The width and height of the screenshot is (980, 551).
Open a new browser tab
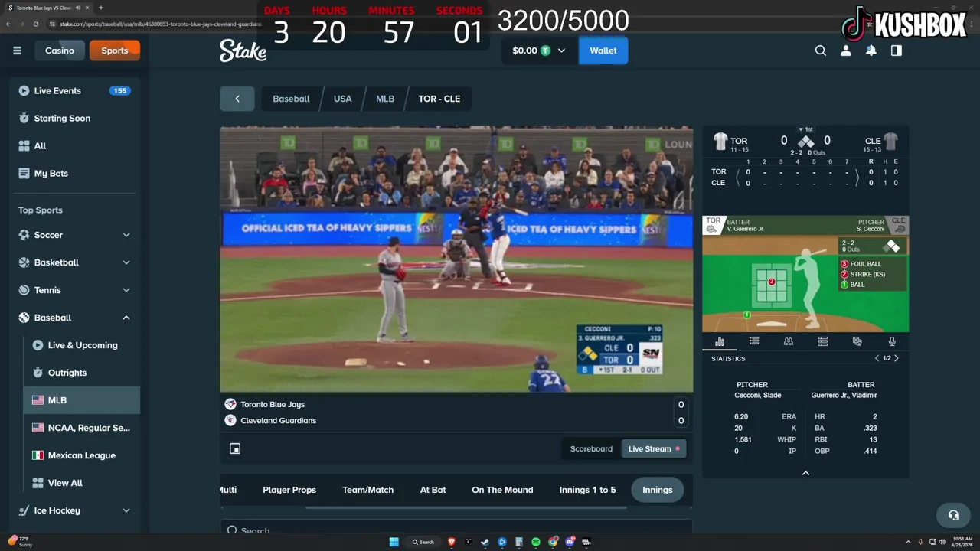(100, 8)
